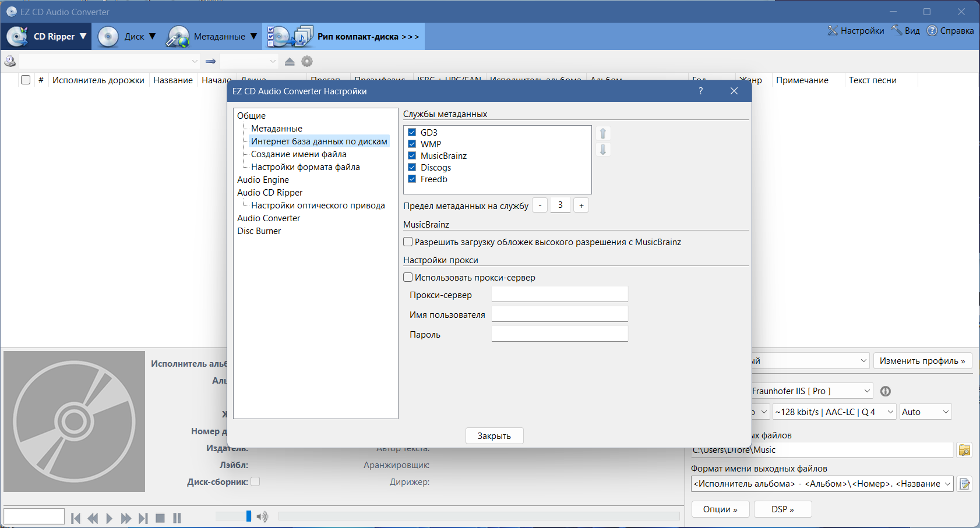Click the Закрыть button

[494, 435]
